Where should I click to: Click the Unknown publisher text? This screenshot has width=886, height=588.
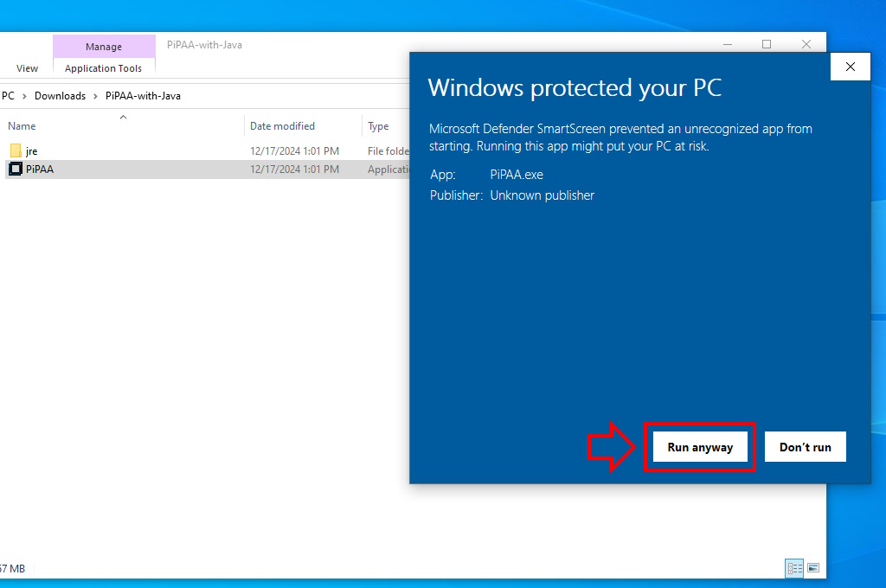tap(542, 195)
